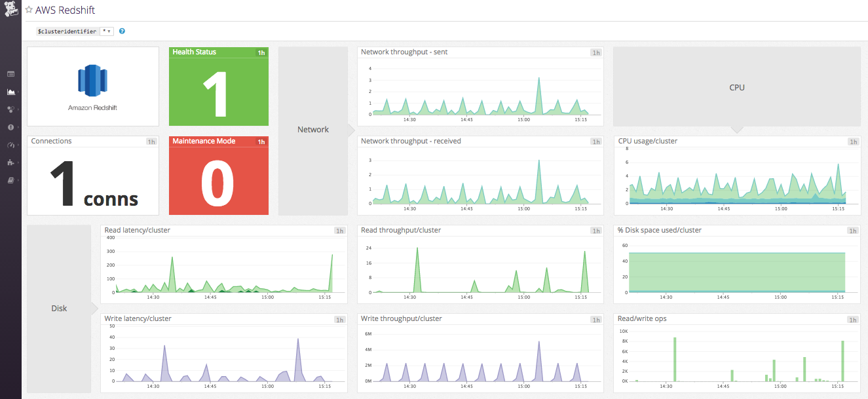Expand the Metrics sidebar item chevron

point(20,92)
